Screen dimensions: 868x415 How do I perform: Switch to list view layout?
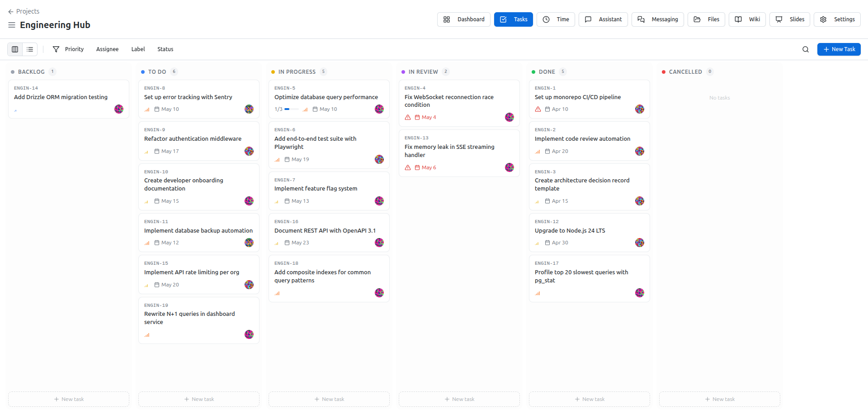(30, 49)
